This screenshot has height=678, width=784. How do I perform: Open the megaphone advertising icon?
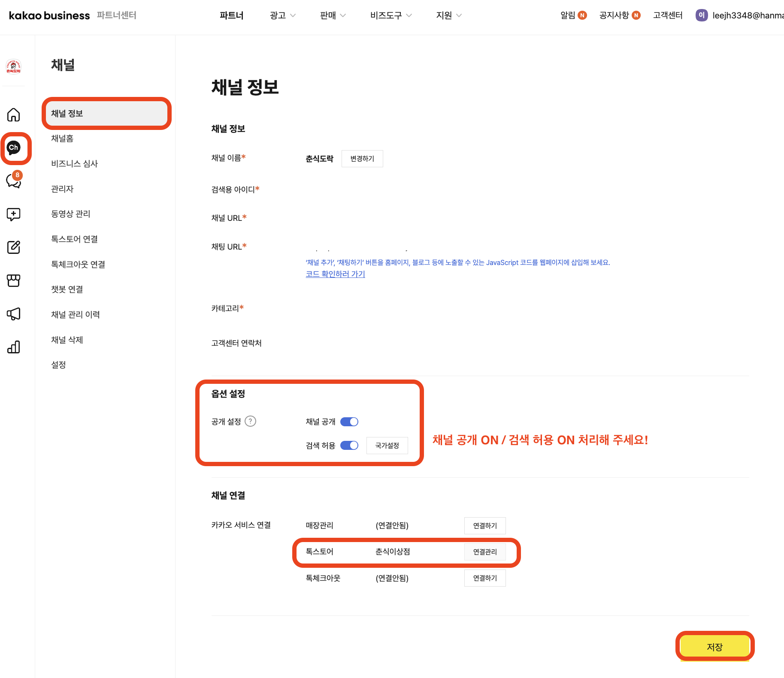[x=14, y=314]
